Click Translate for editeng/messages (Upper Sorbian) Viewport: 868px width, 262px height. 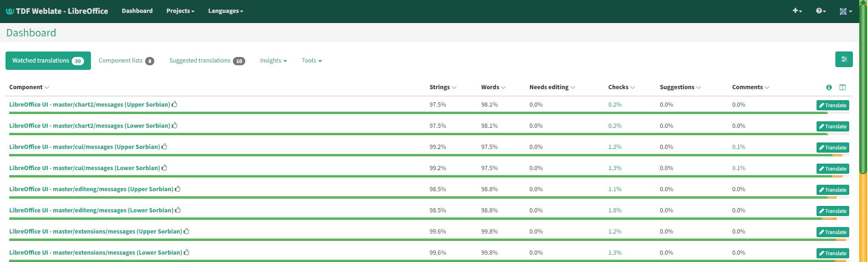[x=833, y=190]
